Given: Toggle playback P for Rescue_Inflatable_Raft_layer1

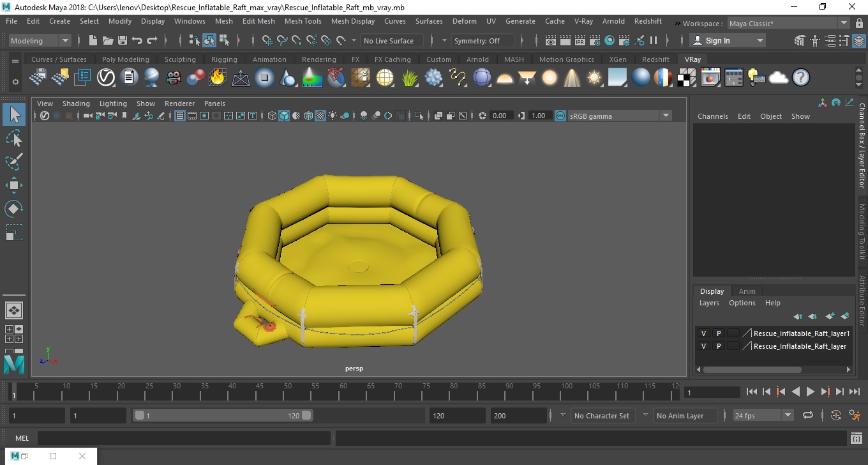Looking at the screenshot, I should click(x=719, y=333).
